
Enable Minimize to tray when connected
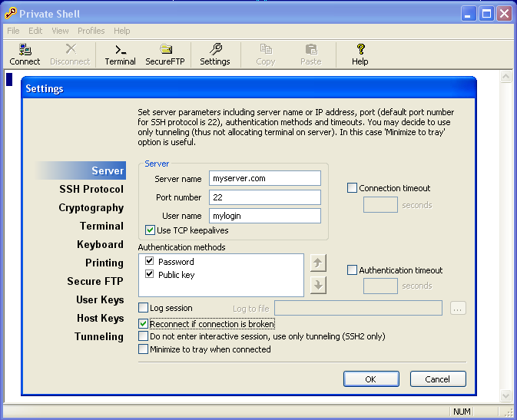point(143,349)
